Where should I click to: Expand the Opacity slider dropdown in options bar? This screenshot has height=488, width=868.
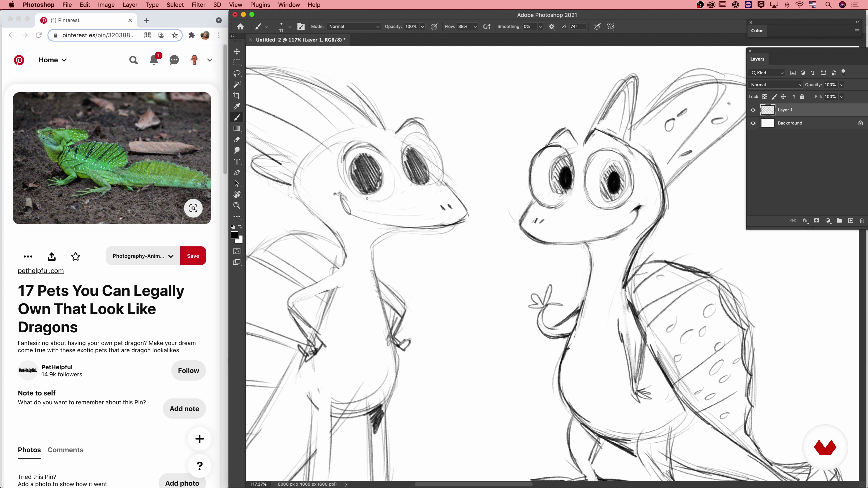click(x=422, y=27)
